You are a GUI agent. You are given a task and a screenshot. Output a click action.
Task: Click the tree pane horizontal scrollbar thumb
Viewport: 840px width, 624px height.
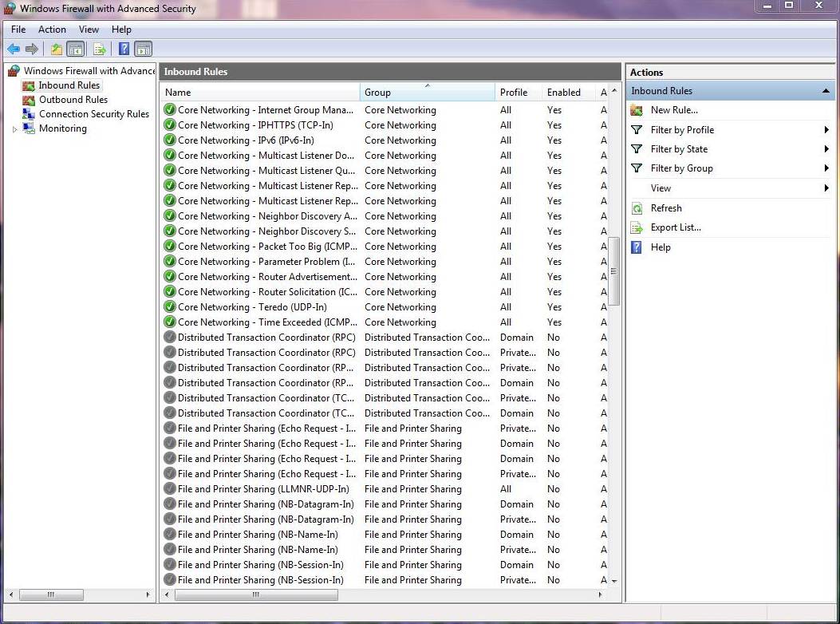click(51, 594)
